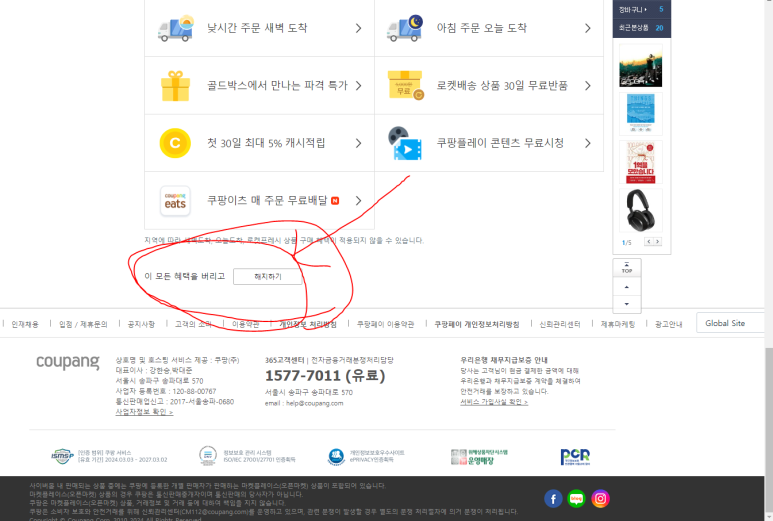Screen dimensions: 773x521
Task: Click 서비스 가입사실 확인 link
Action: (494, 402)
